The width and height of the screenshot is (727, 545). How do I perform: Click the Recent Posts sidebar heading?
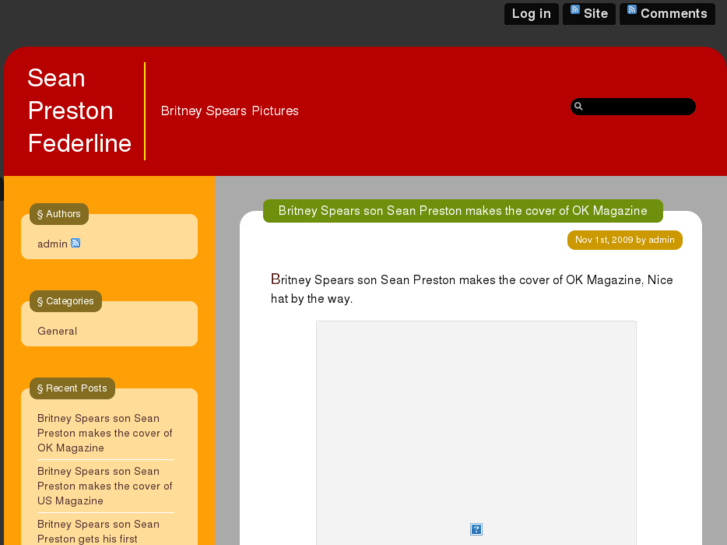point(72,388)
